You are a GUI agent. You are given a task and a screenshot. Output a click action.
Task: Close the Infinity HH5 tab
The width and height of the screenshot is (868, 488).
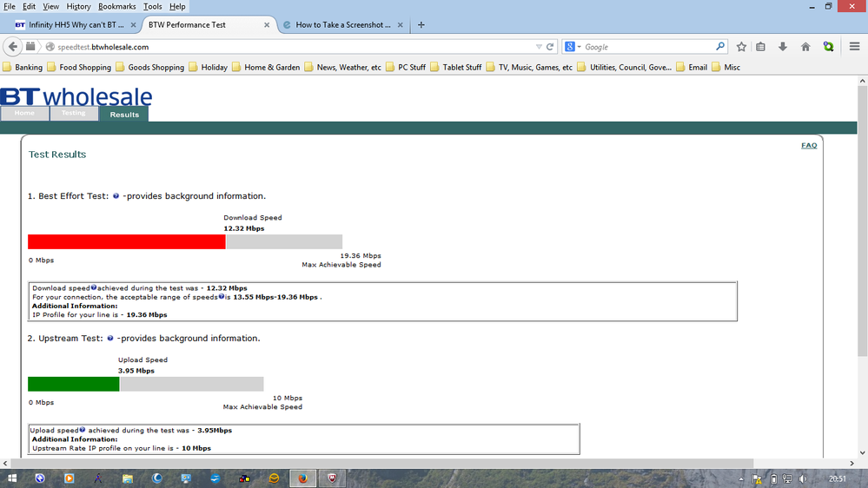(134, 25)
